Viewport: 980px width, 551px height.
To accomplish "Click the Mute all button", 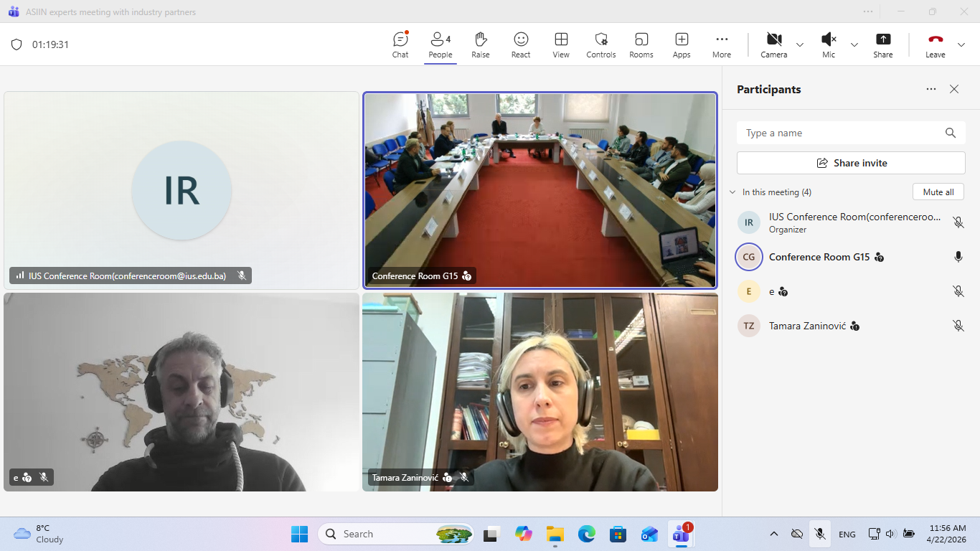I will click(x=938, y=192).
